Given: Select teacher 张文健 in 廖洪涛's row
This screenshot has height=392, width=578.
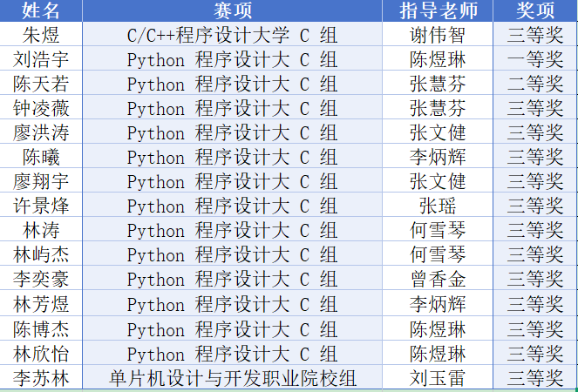Looking at the screenshot, I should (x=438, y=132).
